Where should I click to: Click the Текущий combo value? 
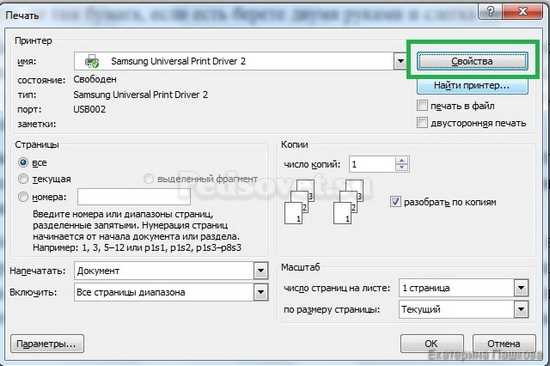pyautogui.click(x=421, y=310)
